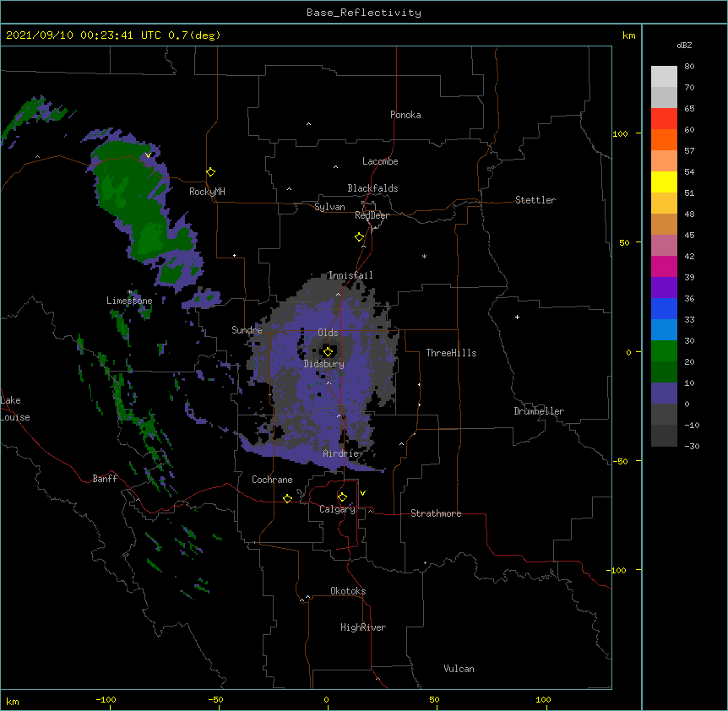Click the Drumheller label

click(539, 411)
